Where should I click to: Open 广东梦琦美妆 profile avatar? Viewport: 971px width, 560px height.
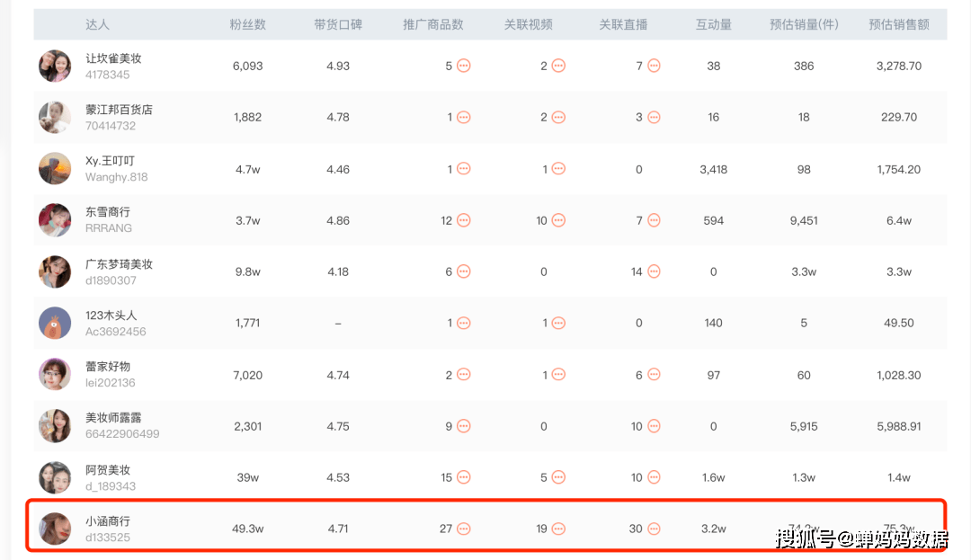(55, 271)
